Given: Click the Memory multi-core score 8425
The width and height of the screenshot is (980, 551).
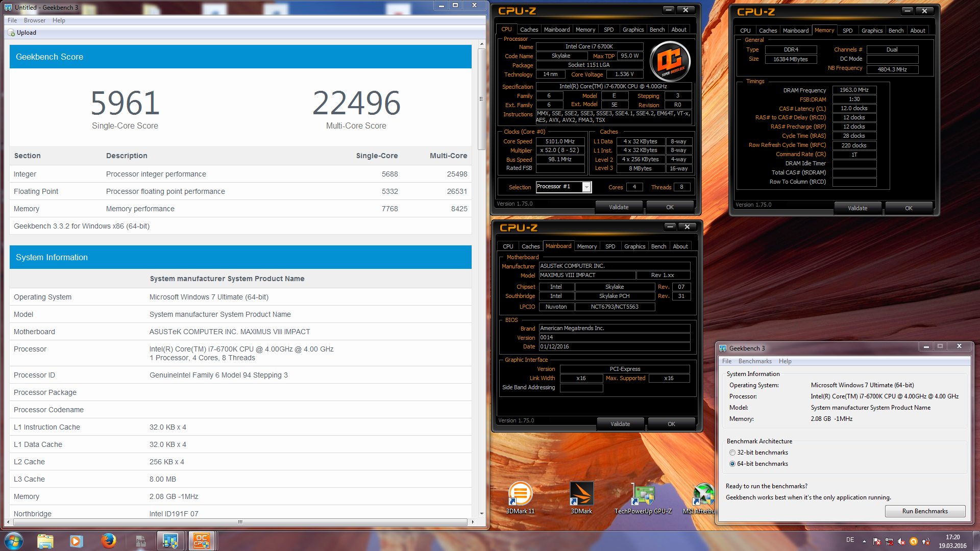Looking at the screenshot, I should click(459, 209).
